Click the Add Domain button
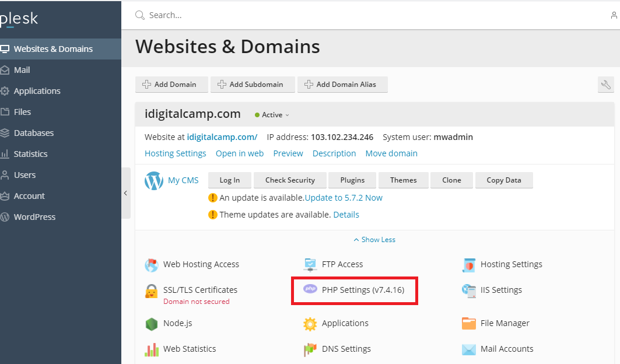Viewport: 620px width, 364px height. coord(171,85)
